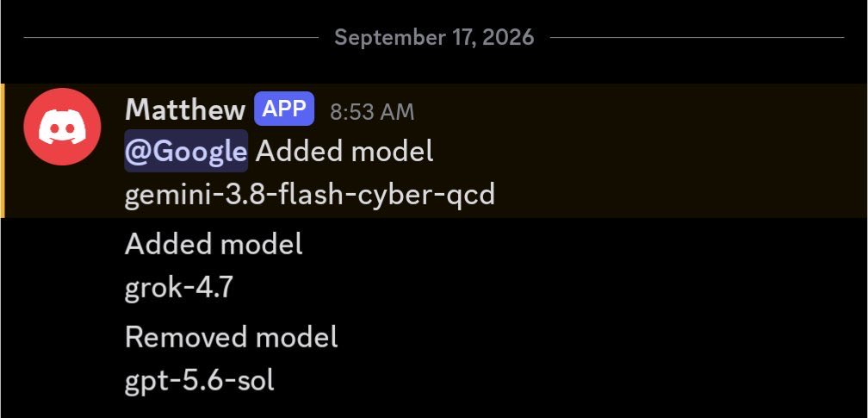The image size is (868, 418).
Task: Click the September 17, 2026 date divider
Action: [x=434, y=38]
